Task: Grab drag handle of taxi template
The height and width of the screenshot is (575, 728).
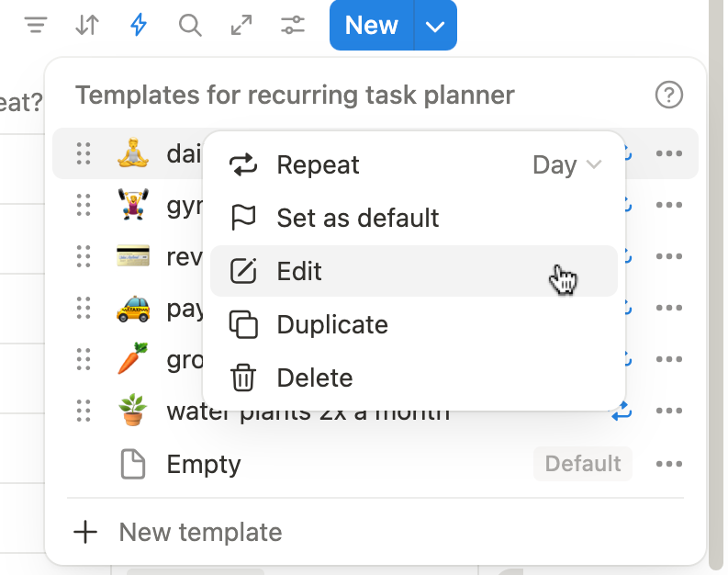Action: click(x=84, y=308)
